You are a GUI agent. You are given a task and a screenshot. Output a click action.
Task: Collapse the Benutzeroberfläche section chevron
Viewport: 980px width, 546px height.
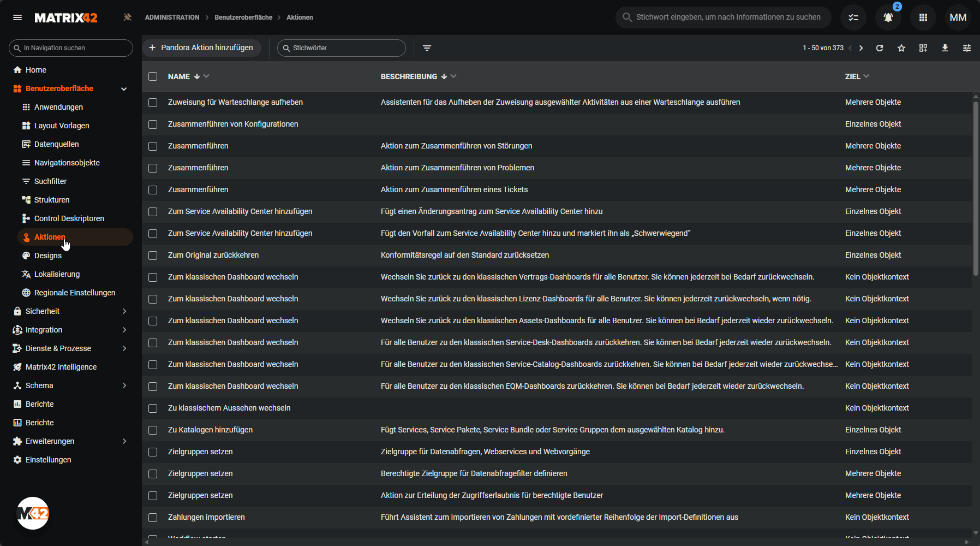pos(124,89)
